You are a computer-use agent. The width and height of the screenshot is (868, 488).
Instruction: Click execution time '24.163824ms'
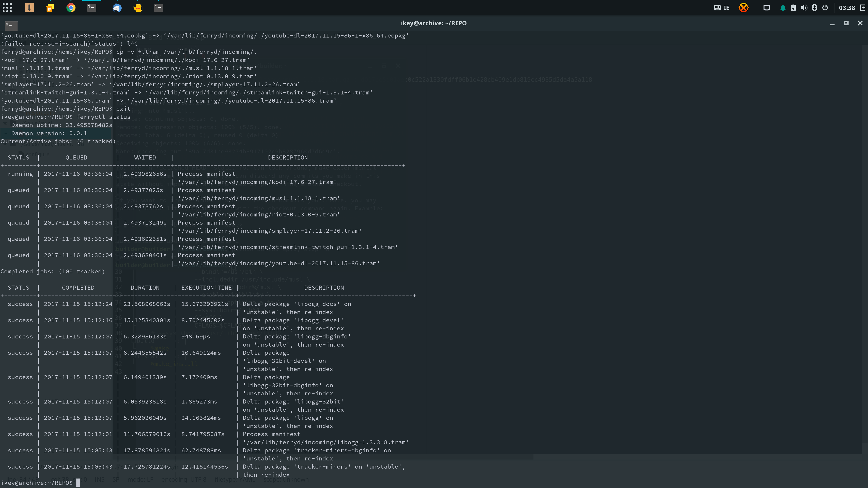[x=201, y=418]
